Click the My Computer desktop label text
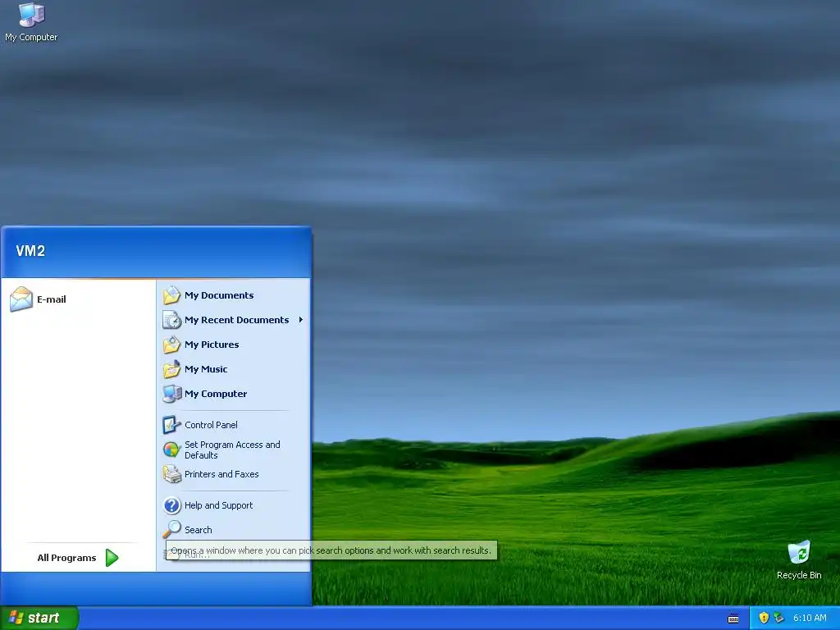 [x=31, y=37]
